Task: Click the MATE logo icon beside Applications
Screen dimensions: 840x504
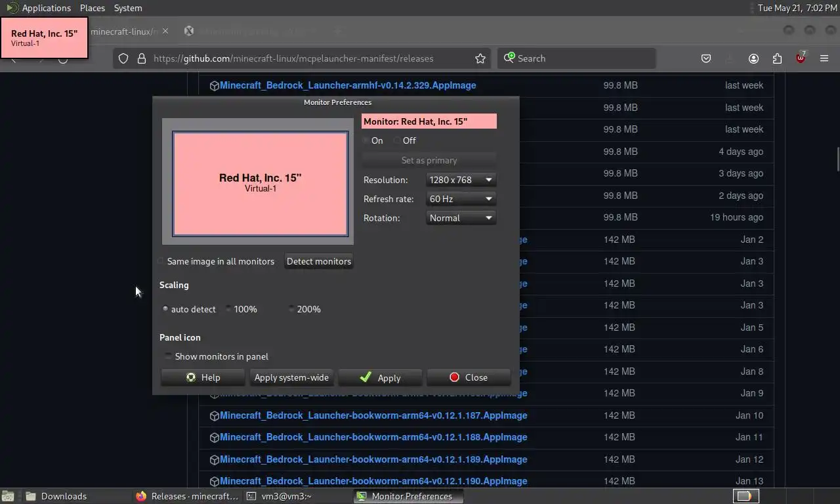Action: tap(12, 8)
